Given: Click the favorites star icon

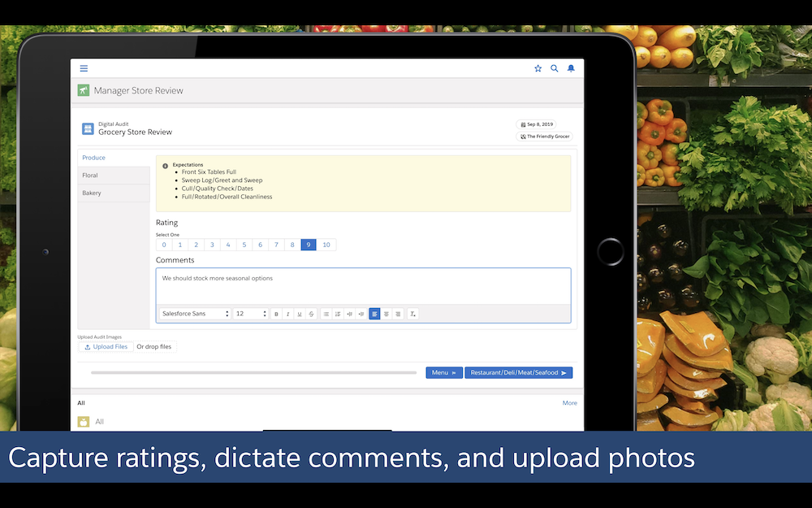Looking at the screenshot, I should click(538, 68).
